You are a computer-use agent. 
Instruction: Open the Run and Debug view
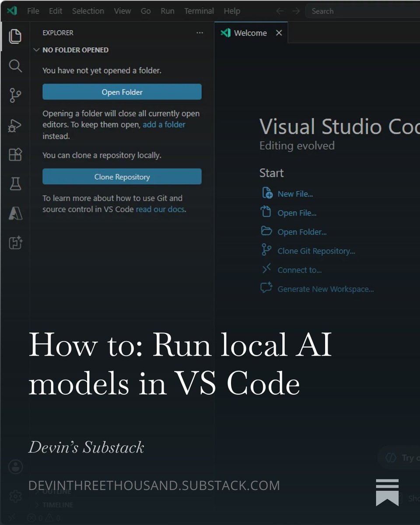pyautogui.click(x=15, y=125)
